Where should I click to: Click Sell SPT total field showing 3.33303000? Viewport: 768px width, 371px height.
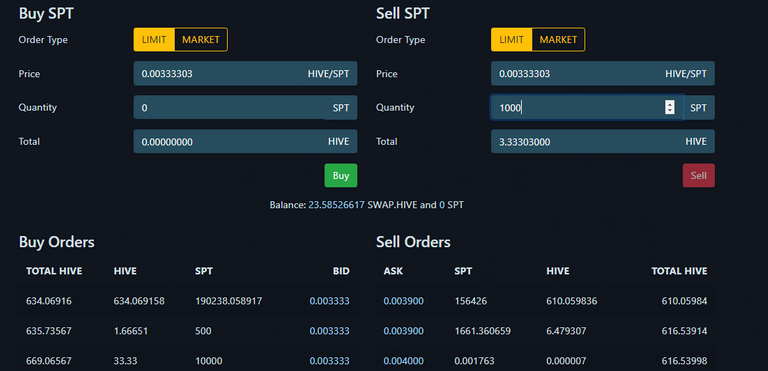(603, 142)
